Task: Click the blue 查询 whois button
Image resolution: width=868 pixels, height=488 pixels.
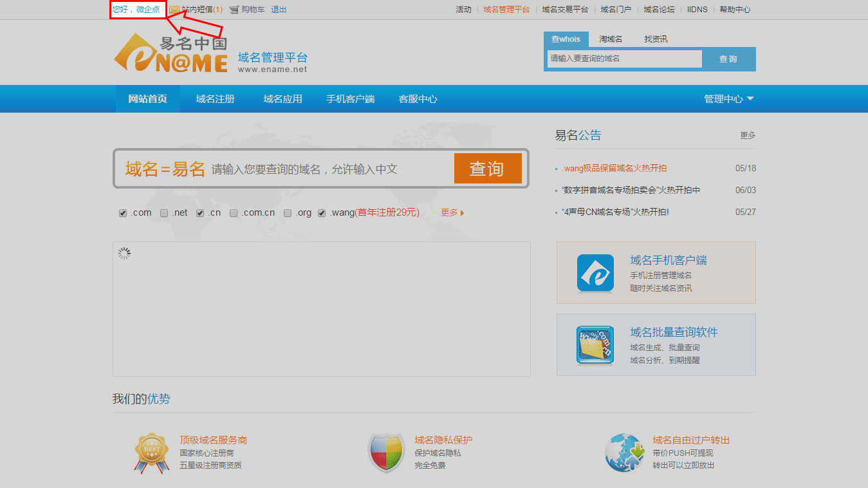Action: tap(728, 59)
